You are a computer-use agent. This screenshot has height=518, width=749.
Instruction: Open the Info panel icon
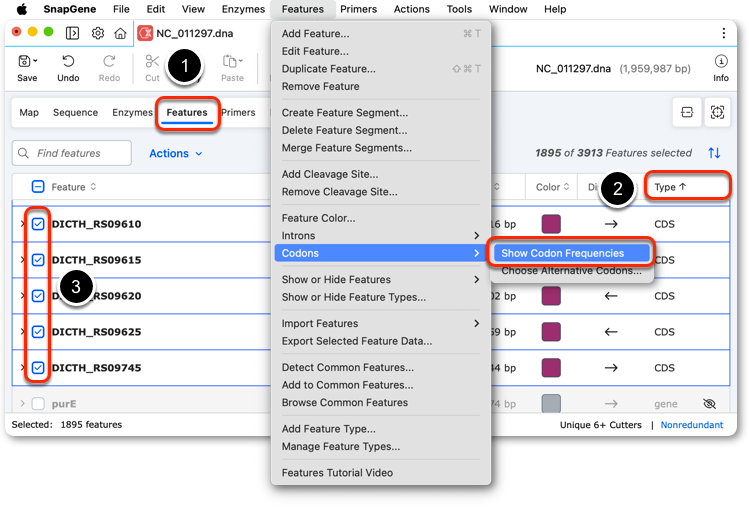click(721, 61)
